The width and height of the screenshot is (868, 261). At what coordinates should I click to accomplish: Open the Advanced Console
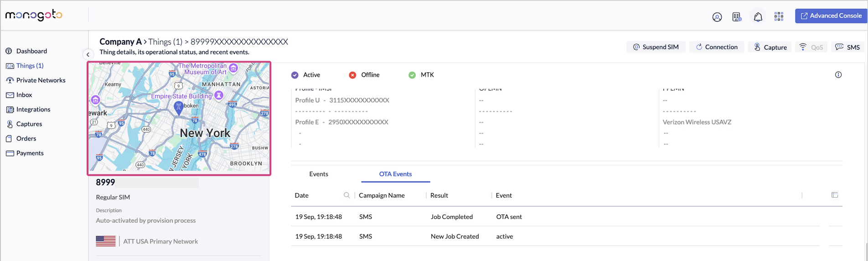pyautogui.click(x=831, y=16)
